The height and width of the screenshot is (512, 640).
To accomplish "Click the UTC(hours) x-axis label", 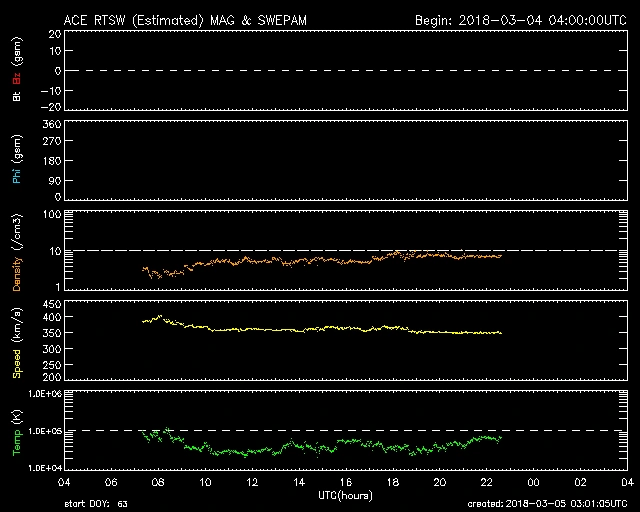I will coord(346,495).
